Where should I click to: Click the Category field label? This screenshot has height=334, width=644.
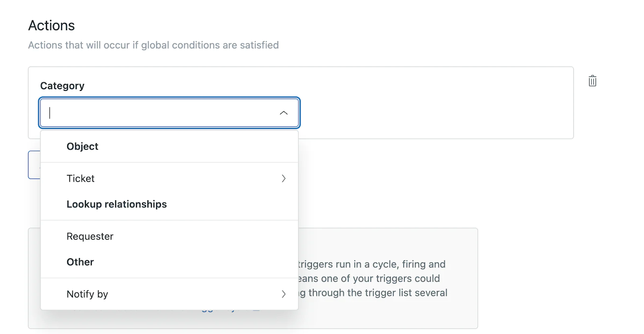(62, 85)
